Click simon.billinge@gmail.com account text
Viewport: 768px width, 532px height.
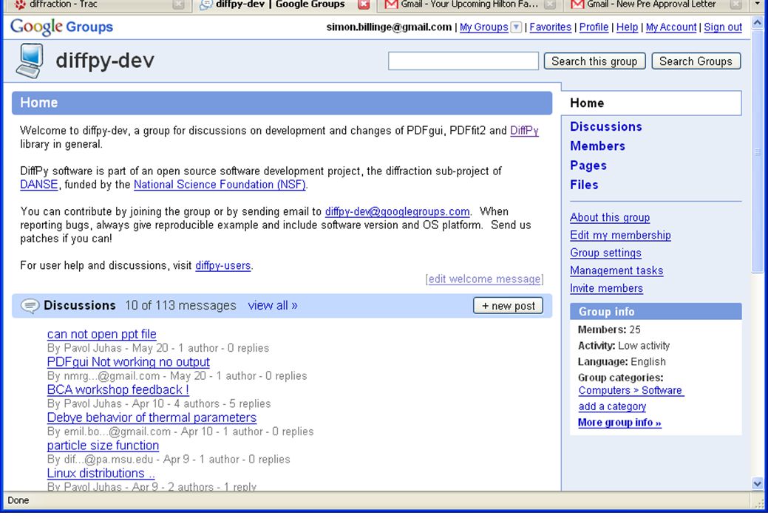[389, 27]
